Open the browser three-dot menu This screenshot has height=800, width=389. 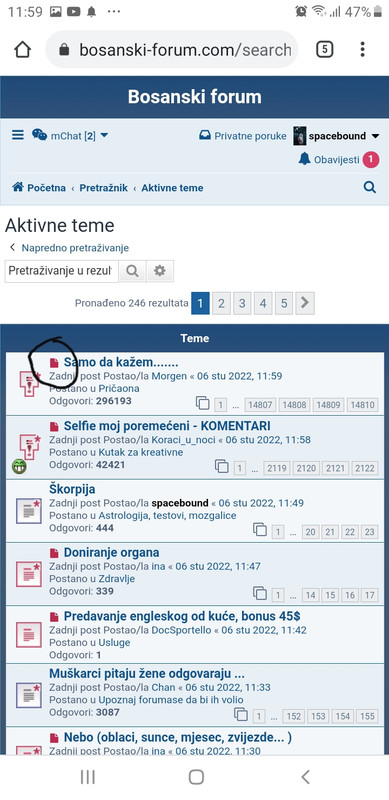pos(362,49)
